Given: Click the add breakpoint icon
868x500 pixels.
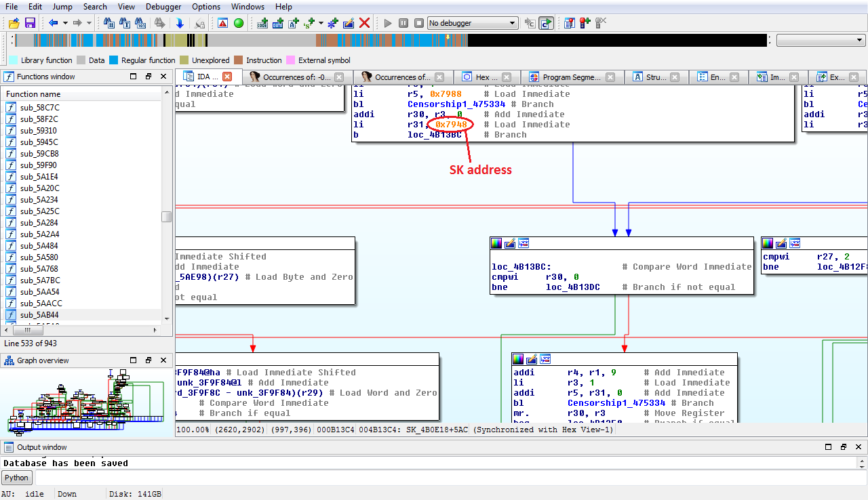Looking at the screenshot, I should (x=586, y=23).
